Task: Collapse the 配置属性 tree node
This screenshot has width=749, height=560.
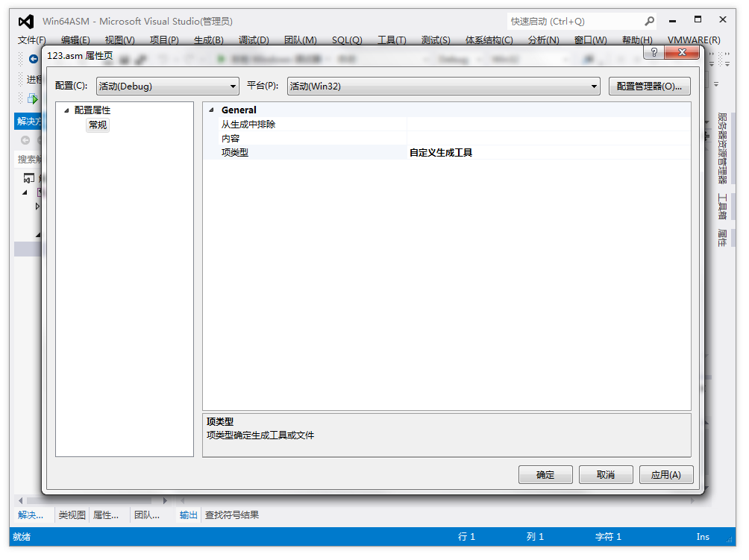Action: click(66, 110)
